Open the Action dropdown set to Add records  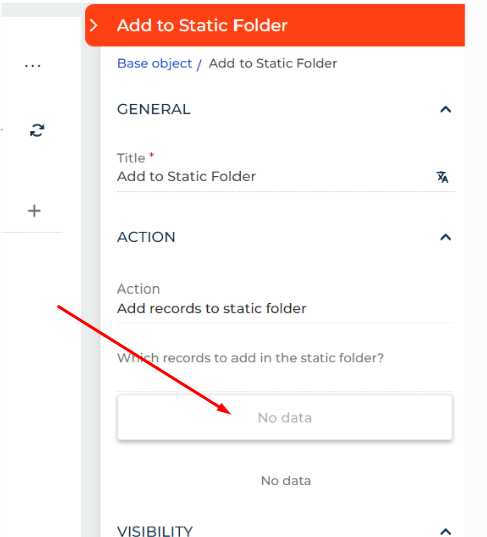pyautogui.click(x=285, y=309)
